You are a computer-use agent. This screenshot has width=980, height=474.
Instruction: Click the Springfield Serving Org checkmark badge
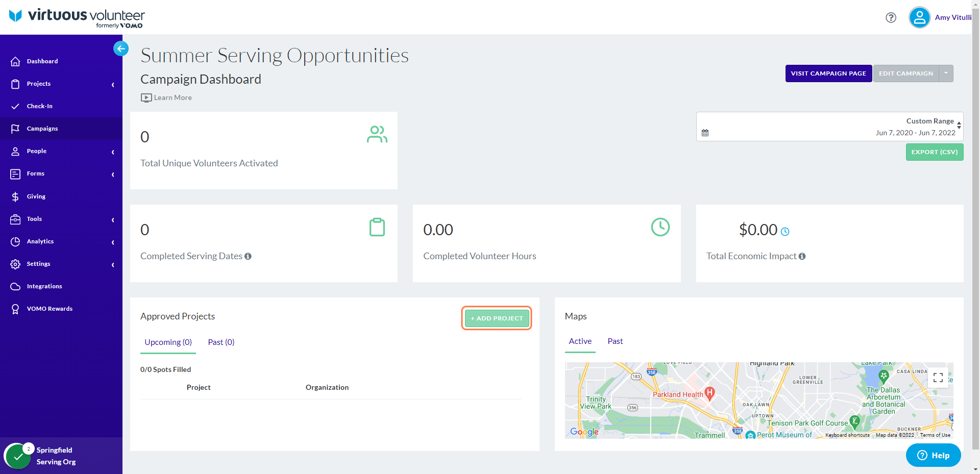point(18,457)
